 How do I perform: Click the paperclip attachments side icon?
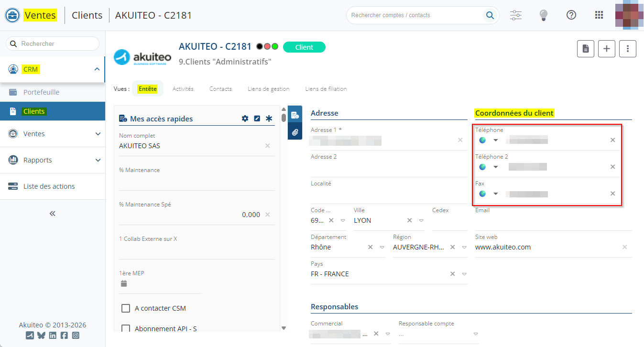[295, 132]
